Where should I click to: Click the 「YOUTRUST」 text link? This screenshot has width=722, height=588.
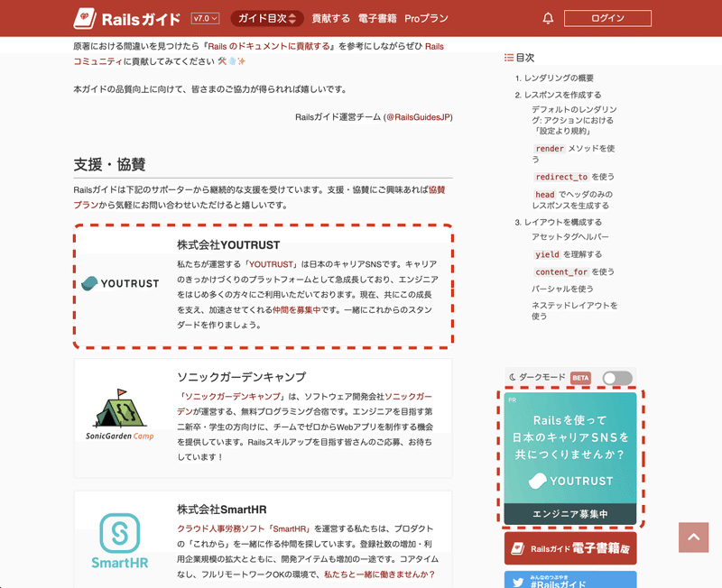click(272, 264)
